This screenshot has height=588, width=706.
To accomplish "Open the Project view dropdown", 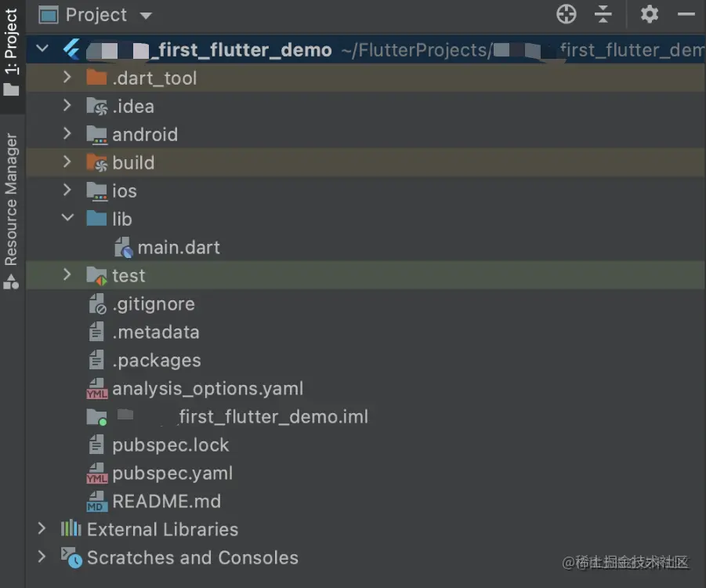I will (x=145, y=15).
